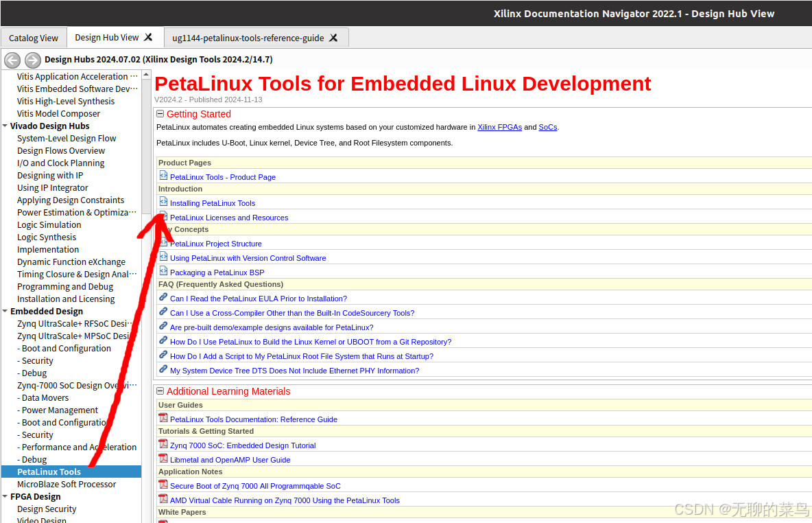Image resolution: width=812 pixels, height=523 pixels.
Task: Click document icon beside Installing PetaLinux Tools
Action: 163,202
